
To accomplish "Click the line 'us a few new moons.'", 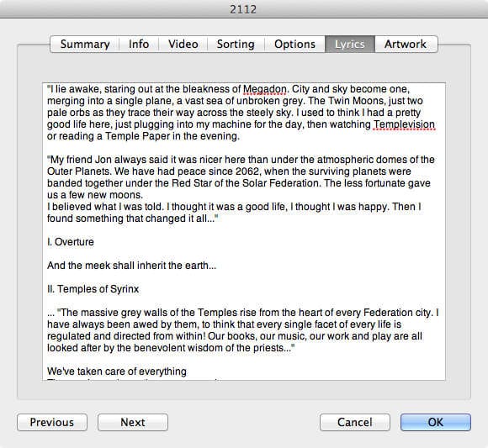I will coord(95,195).
